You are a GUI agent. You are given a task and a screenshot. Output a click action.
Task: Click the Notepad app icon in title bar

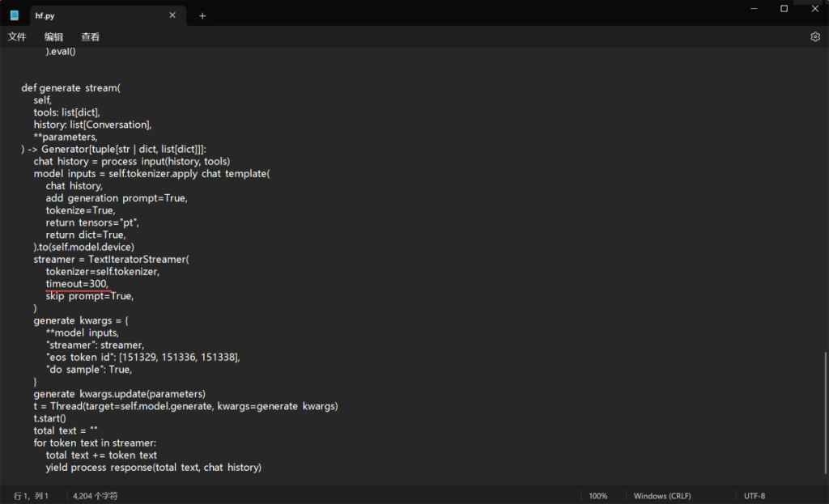[14, 15]
